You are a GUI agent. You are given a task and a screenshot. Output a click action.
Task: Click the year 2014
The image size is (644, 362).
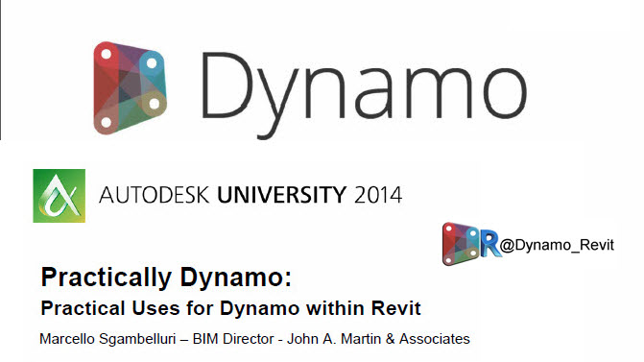[378, 195]
